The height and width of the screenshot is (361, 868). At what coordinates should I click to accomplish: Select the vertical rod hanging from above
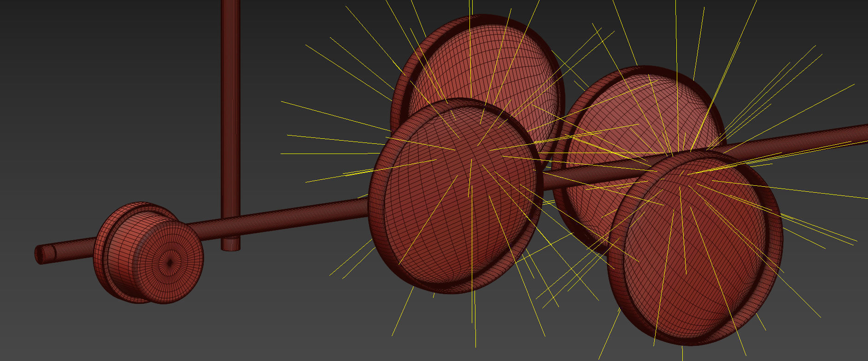[x=230, y=124]
